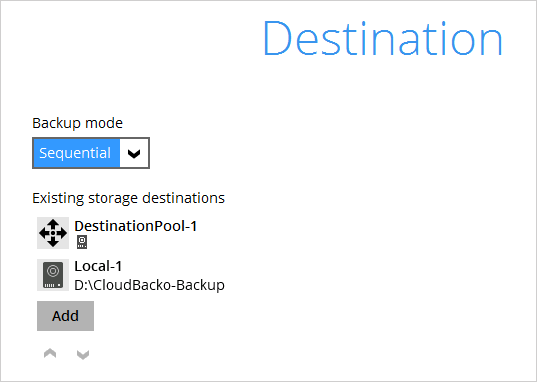The height and width of the screenshot is (382, 537).
Task: Click the DestinationPool-1 four-arrow pool icon
Action: [53, 233]
